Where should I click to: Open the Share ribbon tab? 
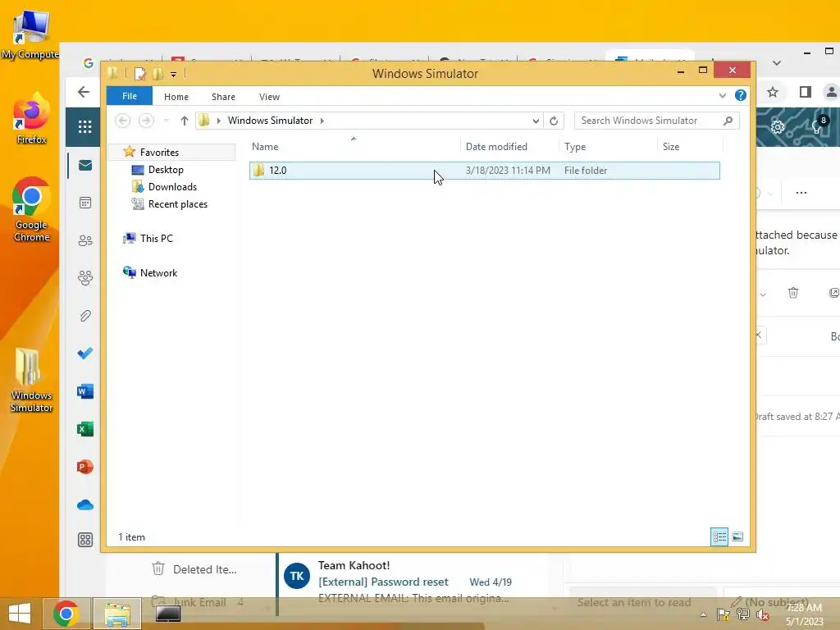(x=223, y=97)
